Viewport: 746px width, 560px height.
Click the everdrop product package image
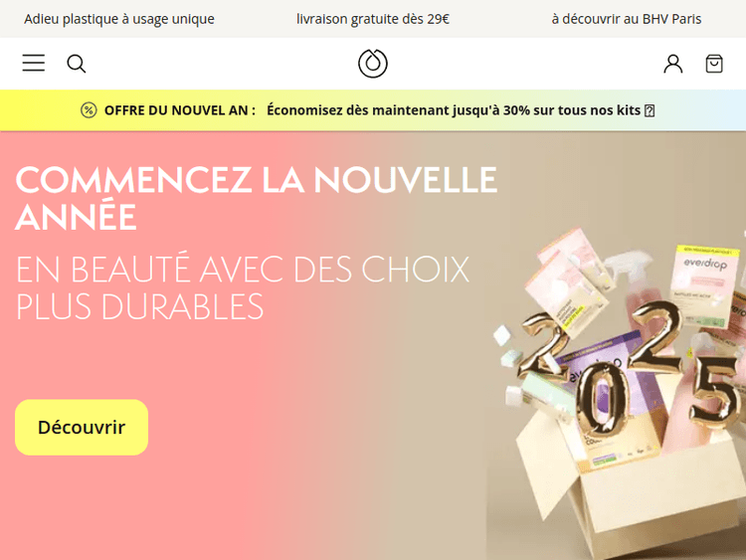click(x=705, y=285)
